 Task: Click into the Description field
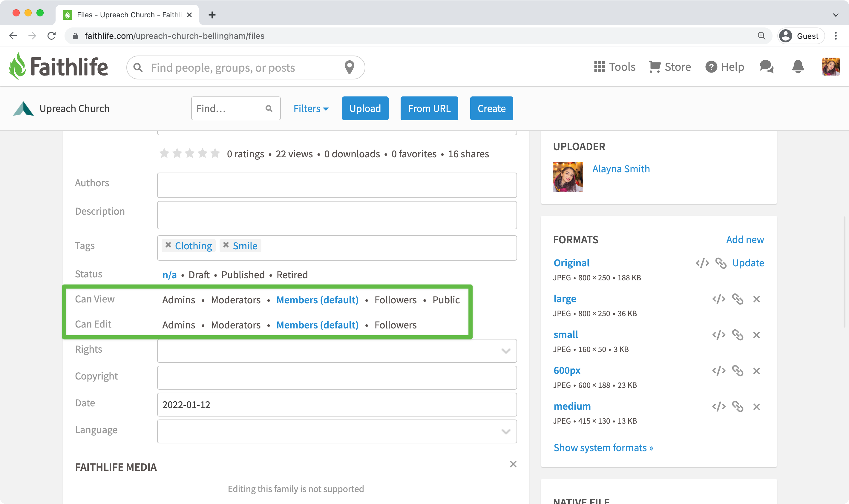point(337,215)
